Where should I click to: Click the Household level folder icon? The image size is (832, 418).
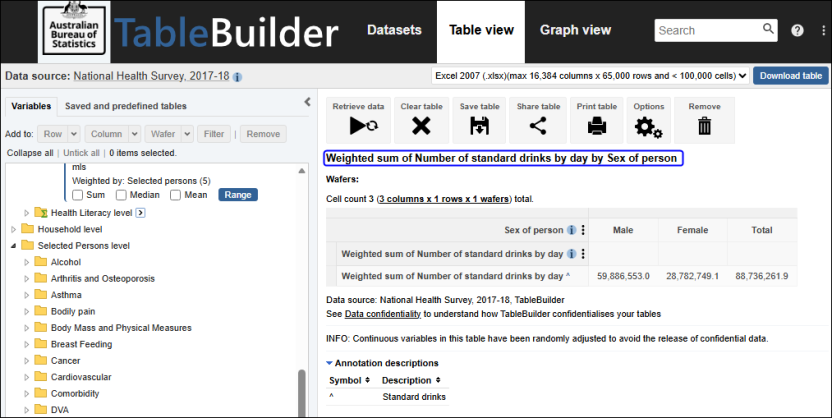pyautogui.click(x=28, y=229)
